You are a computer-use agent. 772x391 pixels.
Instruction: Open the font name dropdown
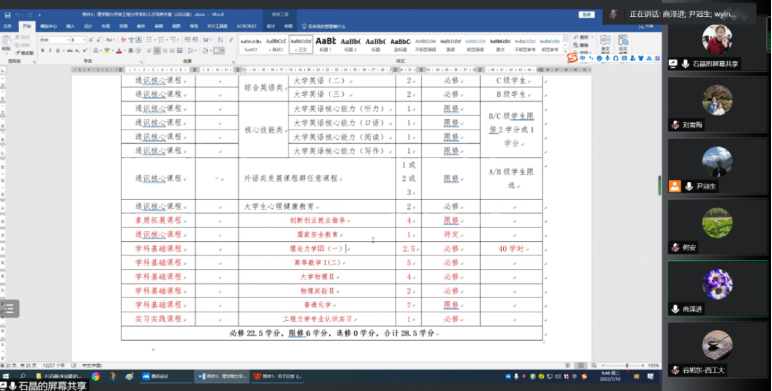click(54, 39)
